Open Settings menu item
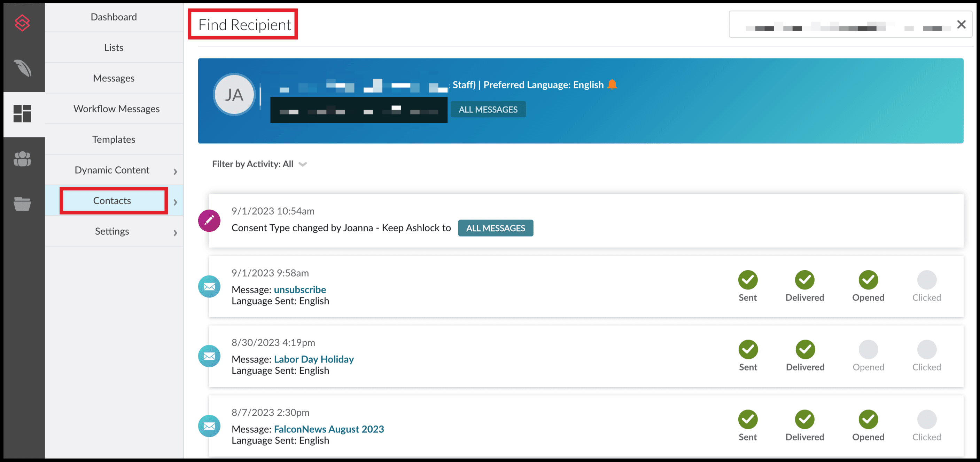This screenshot has height=462, width=980. (x=112, y=231)
